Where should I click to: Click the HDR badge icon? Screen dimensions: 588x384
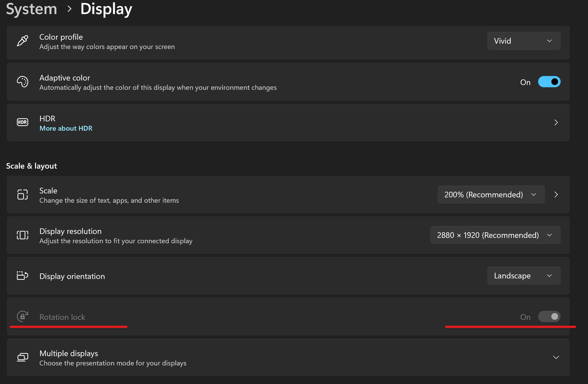[23, 122]
